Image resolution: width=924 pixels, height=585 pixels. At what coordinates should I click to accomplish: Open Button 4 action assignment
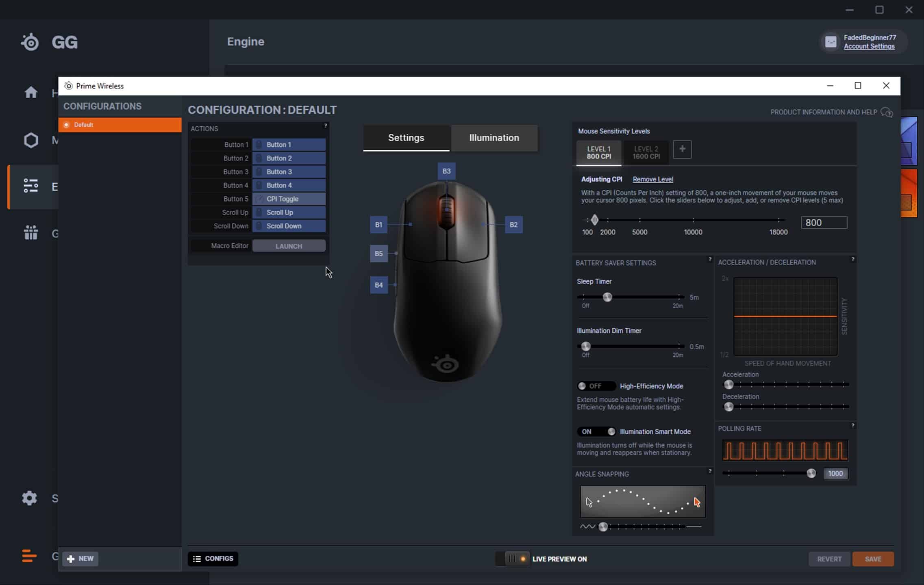(289, 185)
